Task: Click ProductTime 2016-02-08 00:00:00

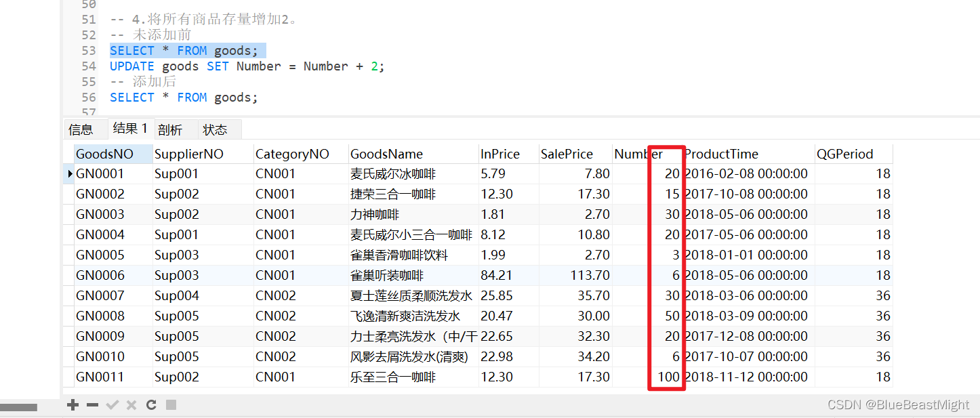Action: click(746, 173)
